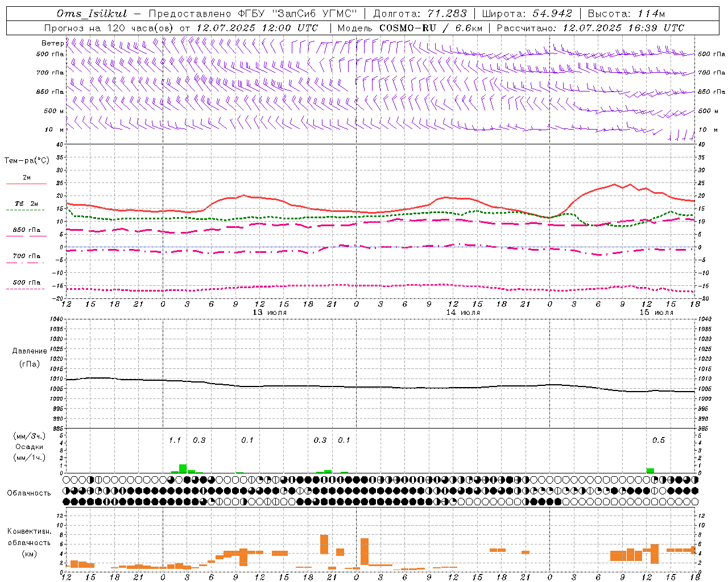The height and width of the screenshot is (582, 728).
Task: Click the green dashed line sample under Td 2м
Action: coord(25,210)
